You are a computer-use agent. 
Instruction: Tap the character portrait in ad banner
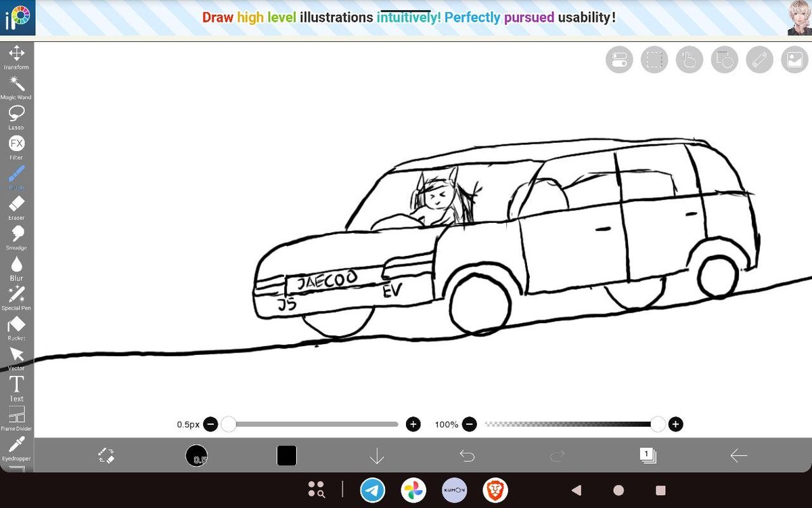(799, 18)
